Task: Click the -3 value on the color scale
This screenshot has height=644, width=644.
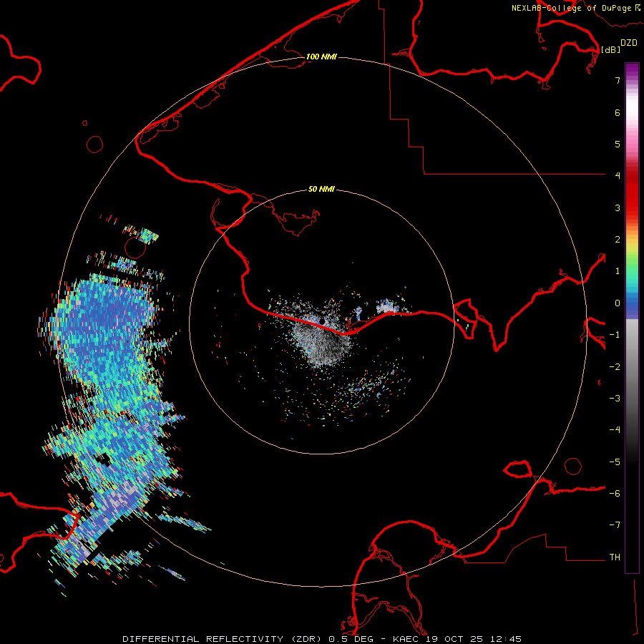Action: [x=615, y=399]
